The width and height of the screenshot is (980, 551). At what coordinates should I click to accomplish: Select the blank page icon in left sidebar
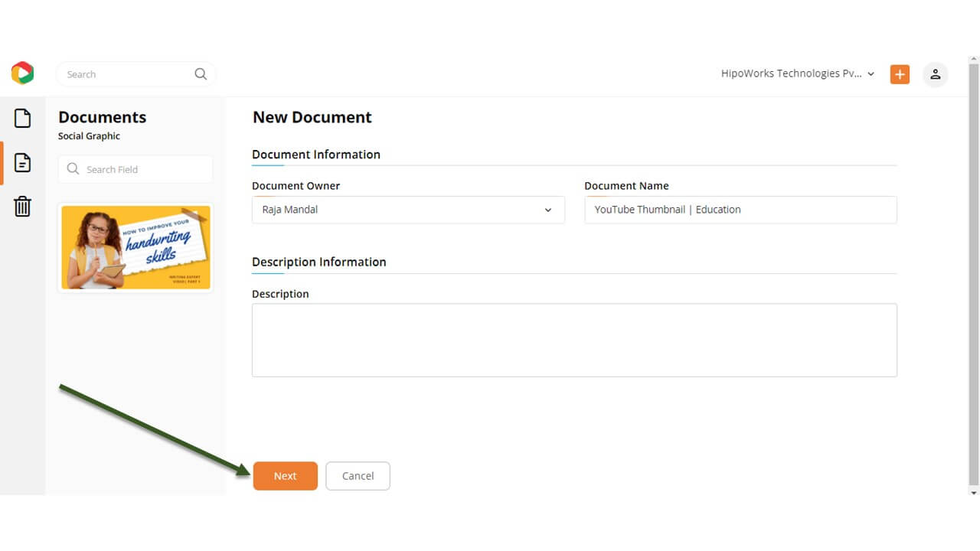click(23, 118)
